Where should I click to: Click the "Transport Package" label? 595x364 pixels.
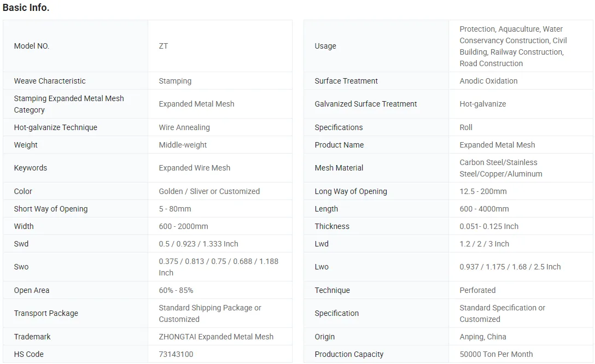pyautogui.click(x=46, y=313)
